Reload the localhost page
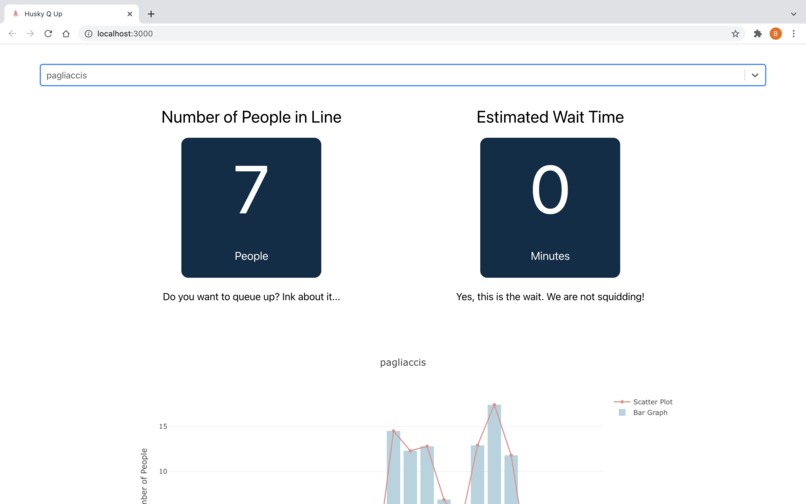Viewport: 806px width, 504px height. pos(48,33)
